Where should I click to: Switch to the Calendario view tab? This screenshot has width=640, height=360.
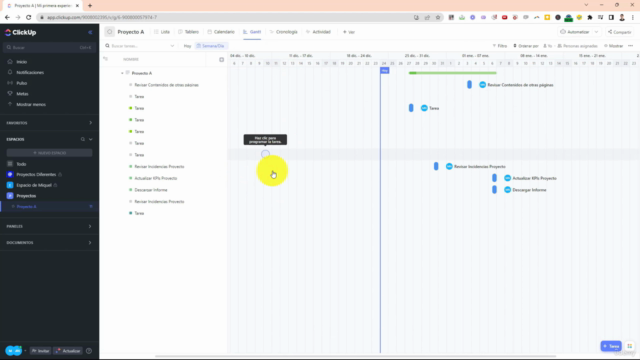[221, 32]
